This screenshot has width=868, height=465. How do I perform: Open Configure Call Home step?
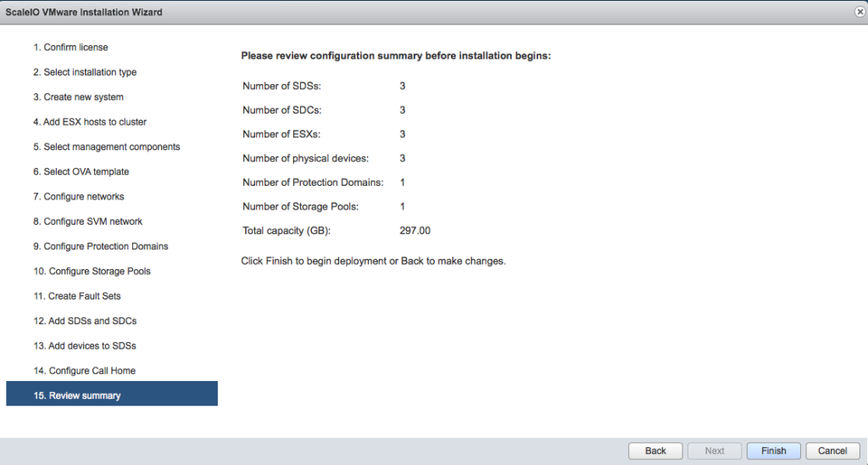click(x=85, y=371)
